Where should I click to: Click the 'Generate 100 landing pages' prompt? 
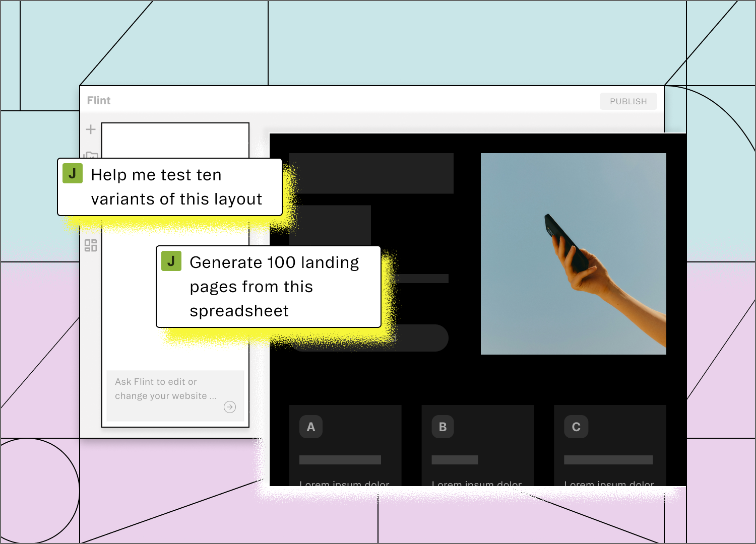[275, 286]
